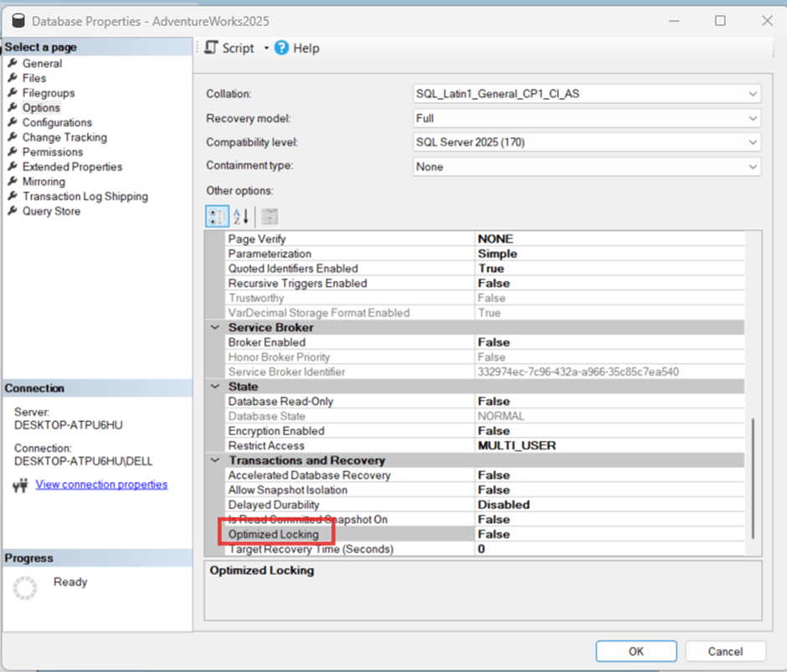The width and height of the screenshot is (787, 672).
Task: Open the Change Tracking page
Action: (64, 137)
